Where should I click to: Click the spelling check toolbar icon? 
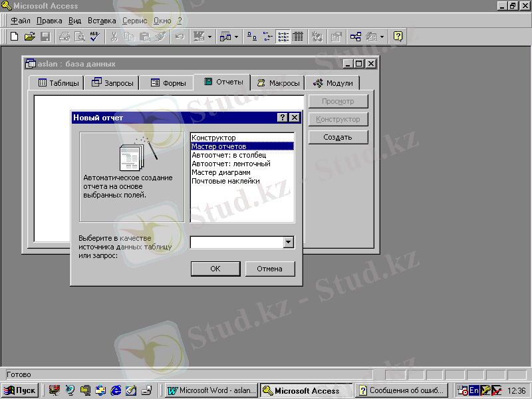94,37
